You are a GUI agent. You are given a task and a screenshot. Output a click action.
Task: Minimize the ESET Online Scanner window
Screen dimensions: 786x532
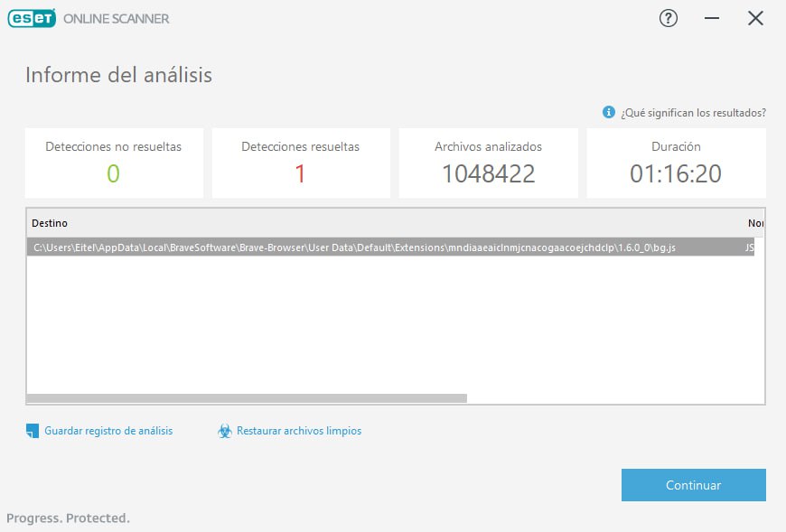point(711,19)
